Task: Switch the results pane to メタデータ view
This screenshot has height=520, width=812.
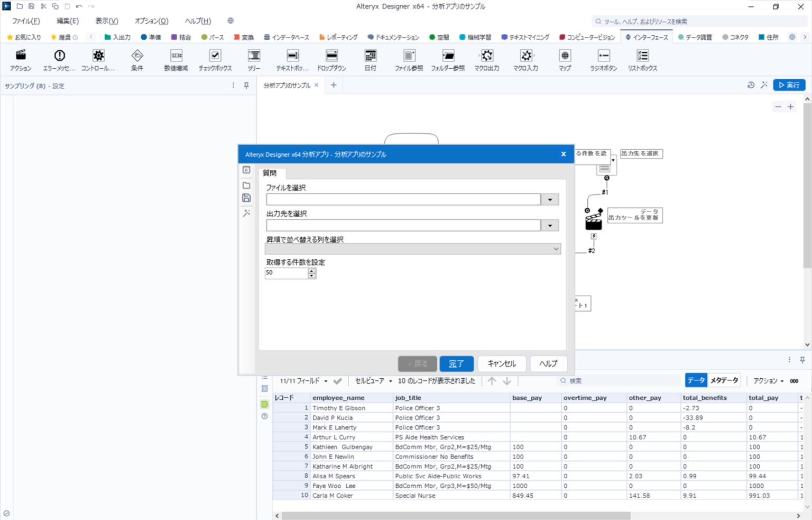Action: [724, 380]
